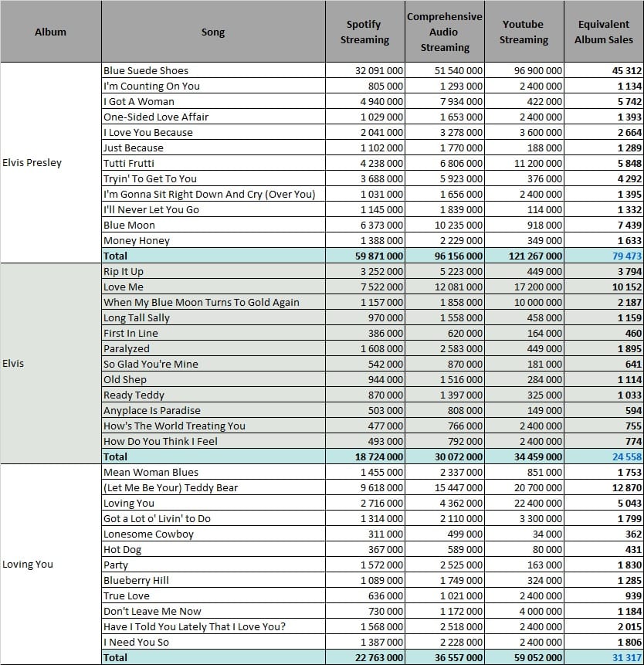This screenshot has height=665, width=644.
Task: Click the Party song cell
Action: point(213,565)
